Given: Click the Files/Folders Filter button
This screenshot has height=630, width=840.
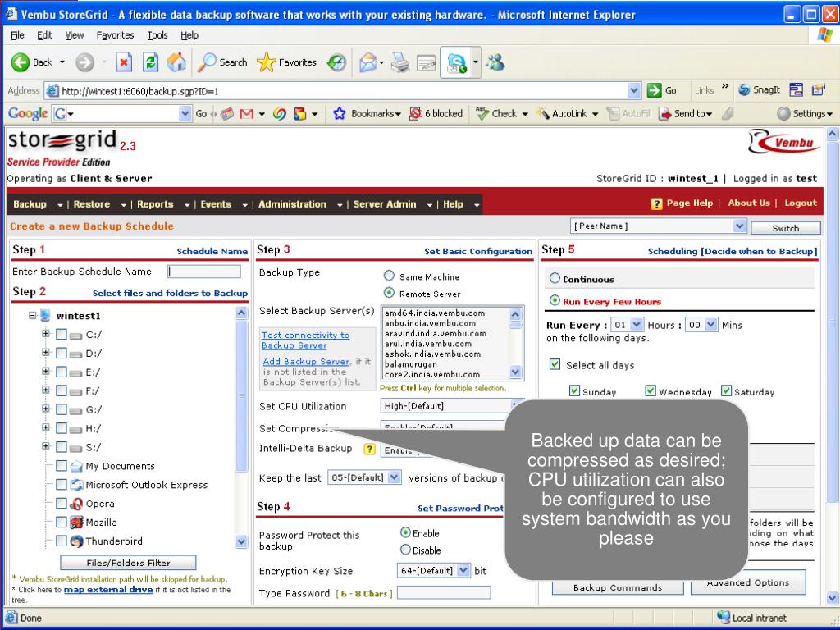Looking at the screenshot, I should tap(128, 563).
